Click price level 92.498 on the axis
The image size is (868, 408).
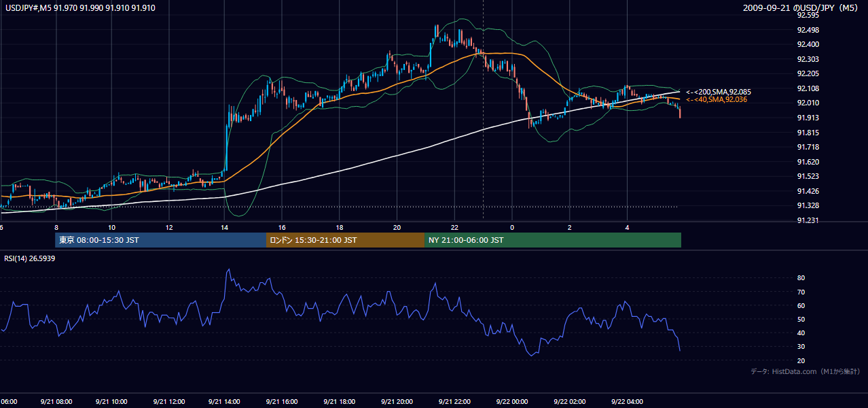(808, 30)
